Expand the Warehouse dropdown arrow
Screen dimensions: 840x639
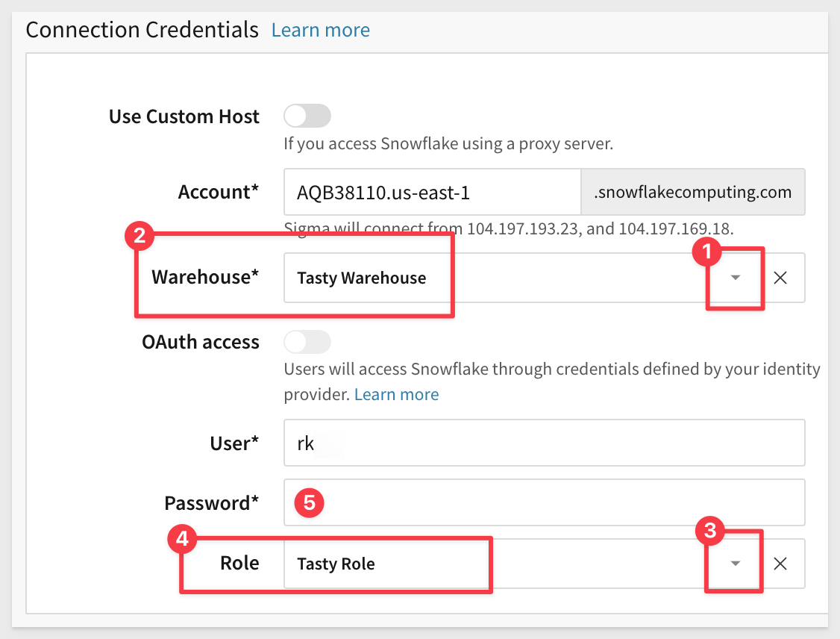[736, 278]
